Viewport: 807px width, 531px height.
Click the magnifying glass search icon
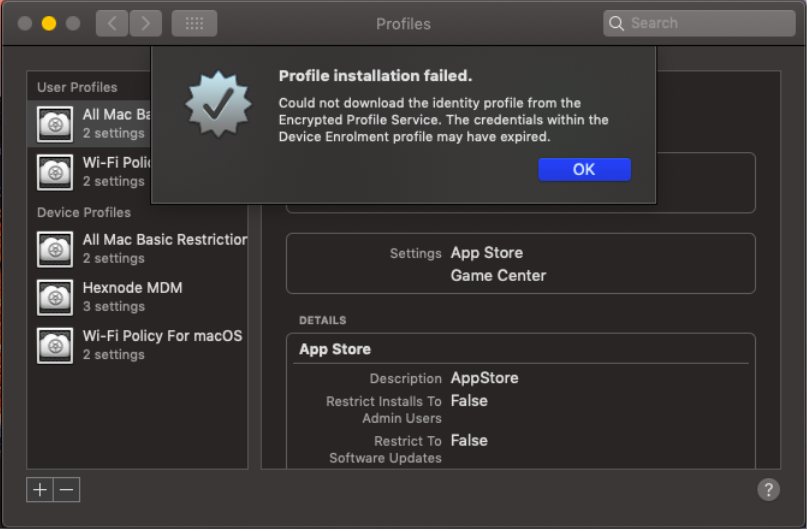point(616,23)
